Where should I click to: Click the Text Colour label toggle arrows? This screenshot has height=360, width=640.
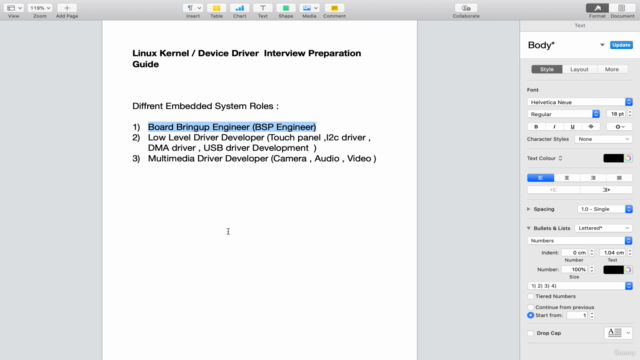coord(560,158)
